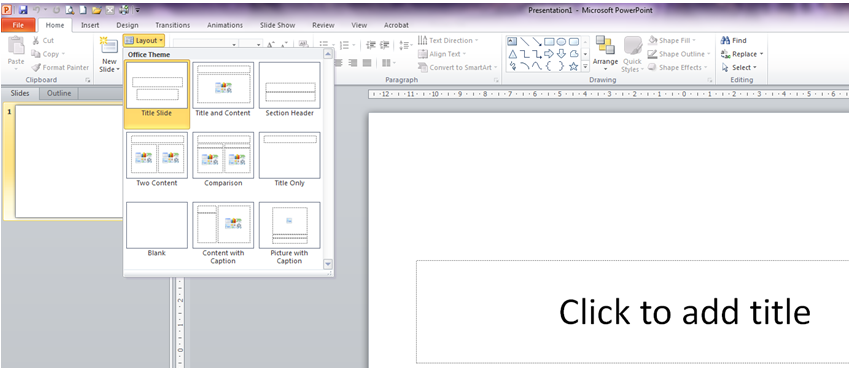Click the Increase List Level icon
This screenshot has width=849, height=368.
(384, 45)
